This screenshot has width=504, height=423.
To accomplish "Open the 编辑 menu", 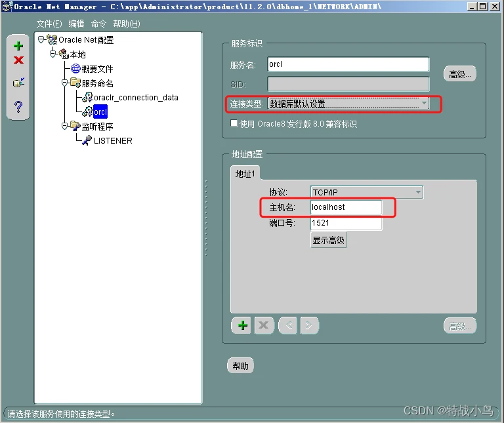I will pos(76,24).
